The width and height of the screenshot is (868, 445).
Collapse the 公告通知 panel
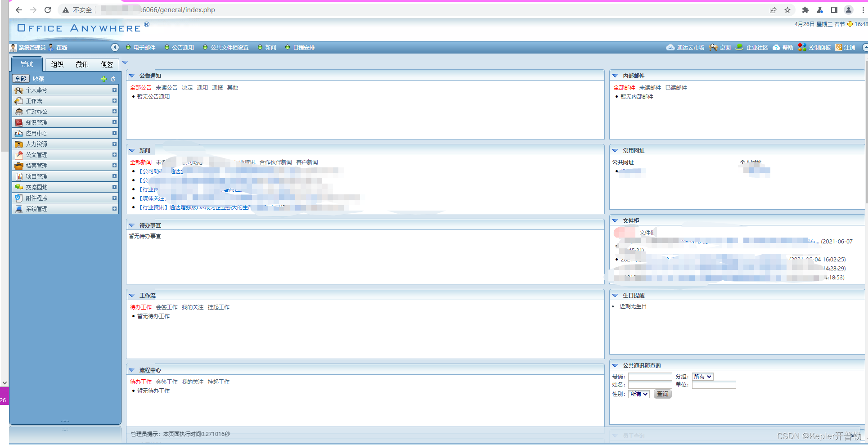pos(132,76)
